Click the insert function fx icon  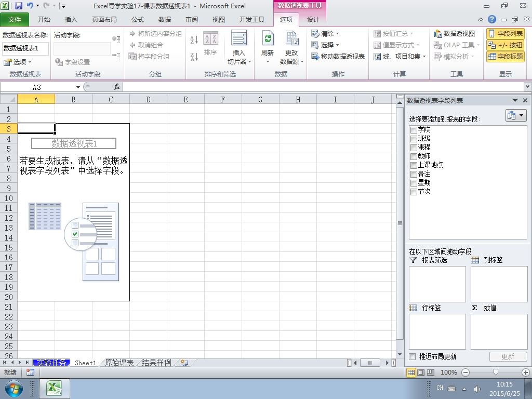point(117,87)
